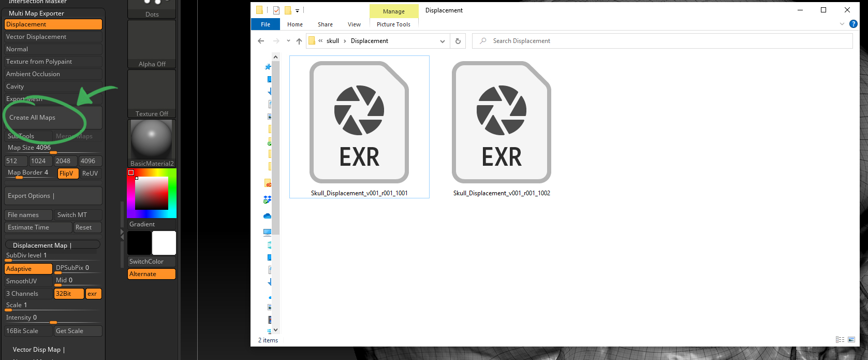Enable Vector Displacement map export
Image resolution: width=868 pixels, height=360 pixels.
tap(53, 37)
